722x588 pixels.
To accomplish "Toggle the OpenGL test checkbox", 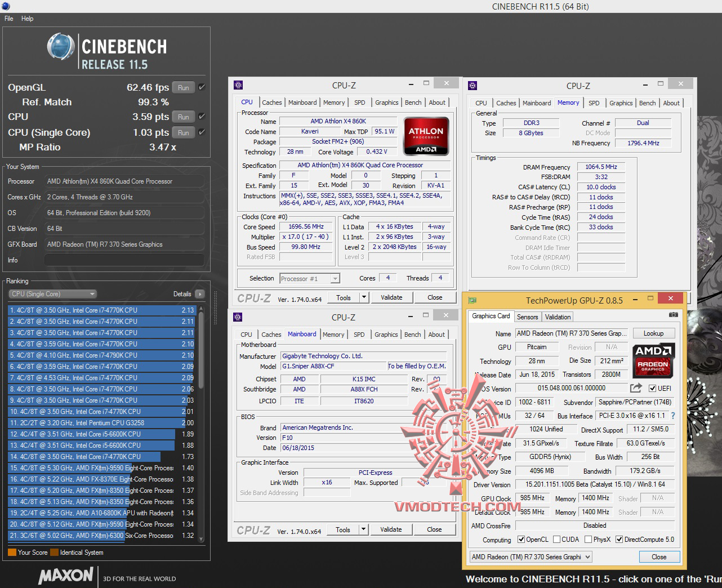I will click(202, 87).
